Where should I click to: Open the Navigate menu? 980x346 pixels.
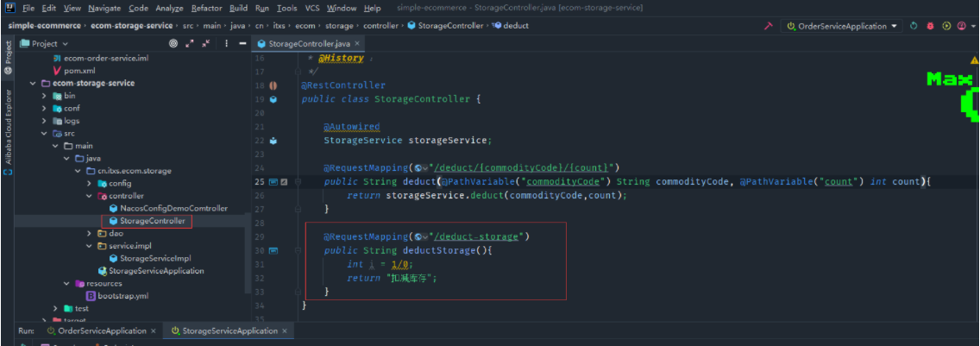(104, 9)
